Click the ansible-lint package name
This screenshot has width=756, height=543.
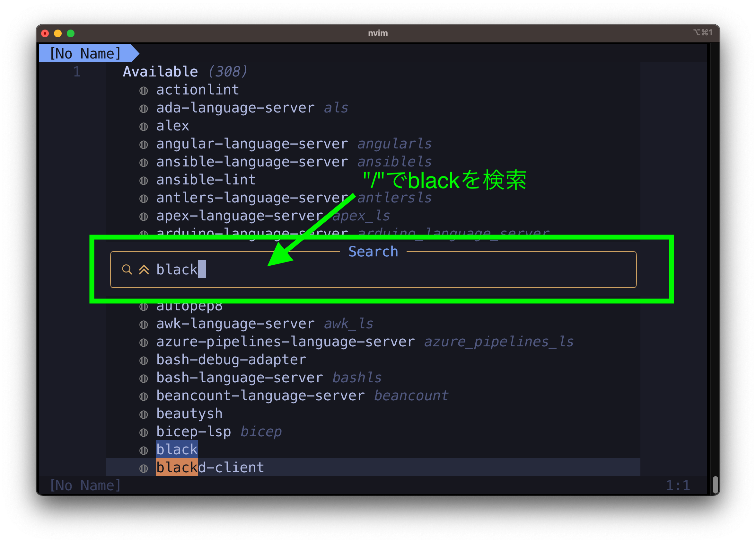point(206,180)
